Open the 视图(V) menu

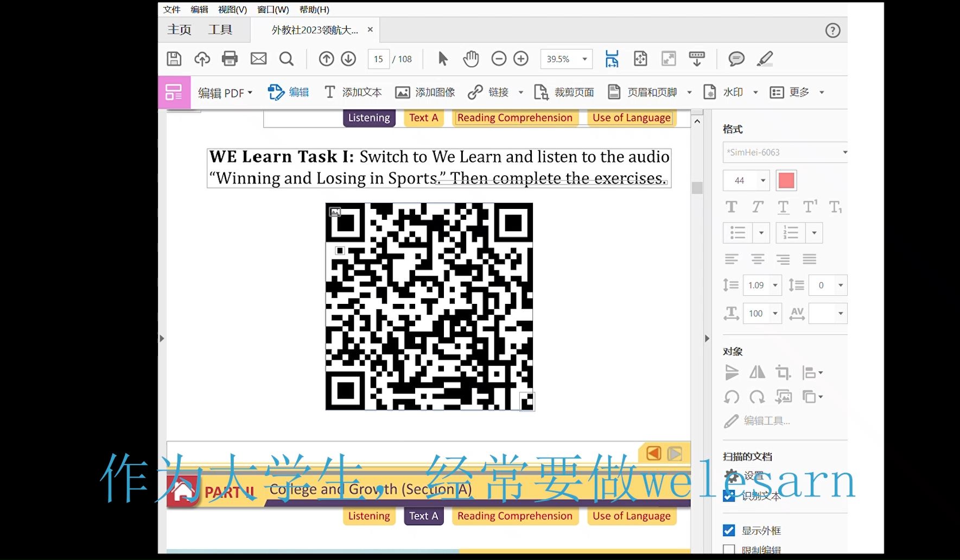tap(232, 9)
